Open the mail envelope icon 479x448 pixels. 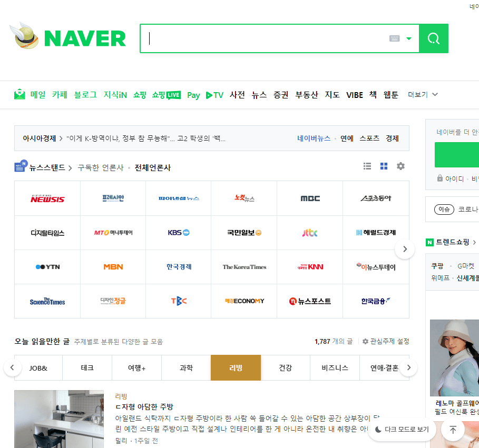(x=20, y=94)
